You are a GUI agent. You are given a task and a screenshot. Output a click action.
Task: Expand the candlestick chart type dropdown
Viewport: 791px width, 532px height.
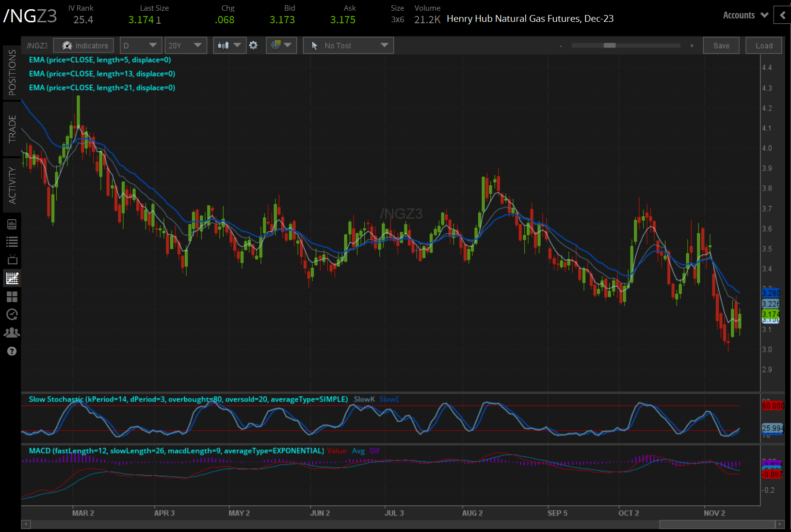pyautogui.click(x=229, y=46)
